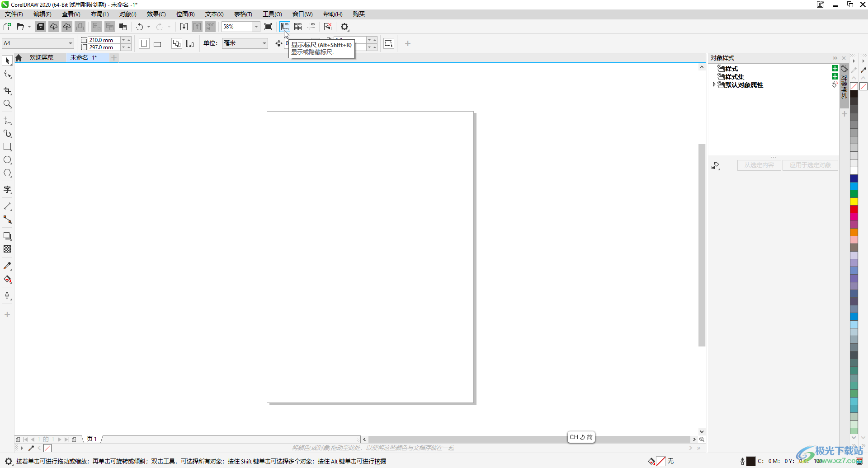Expand the 默认对象属性 tree node
The image size is (868, 468).
(714, 85)
